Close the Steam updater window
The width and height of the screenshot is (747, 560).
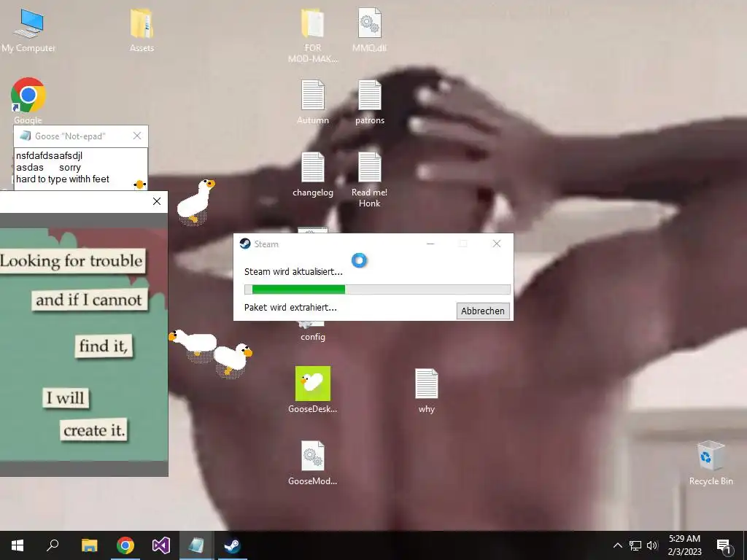tap(496, 244)
